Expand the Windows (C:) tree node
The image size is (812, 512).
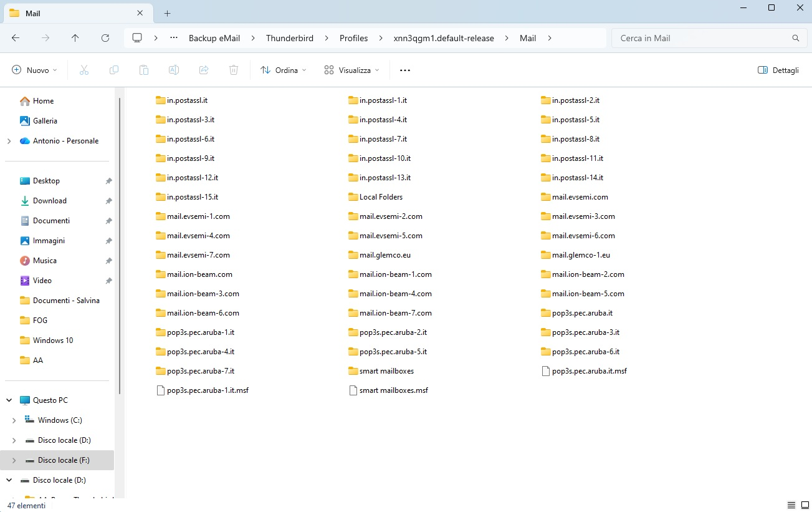14,420
